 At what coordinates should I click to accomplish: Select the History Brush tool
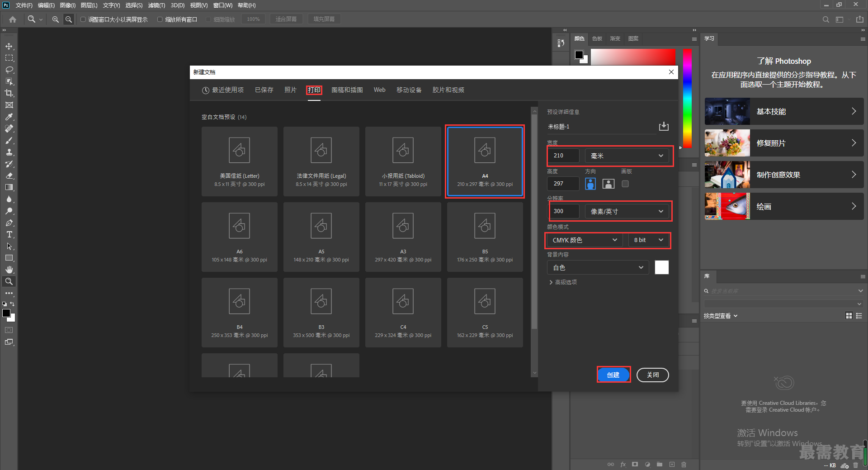click(9, 164)
